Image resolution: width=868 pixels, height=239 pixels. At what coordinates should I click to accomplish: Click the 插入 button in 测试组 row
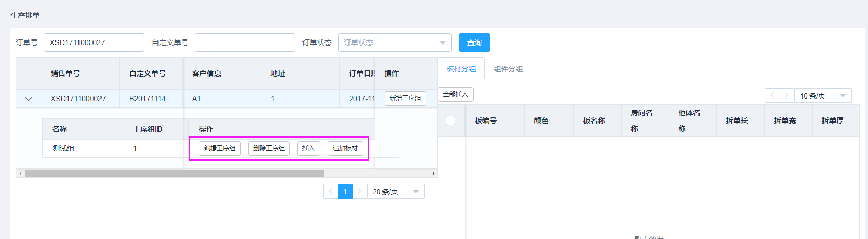(308, 148)
